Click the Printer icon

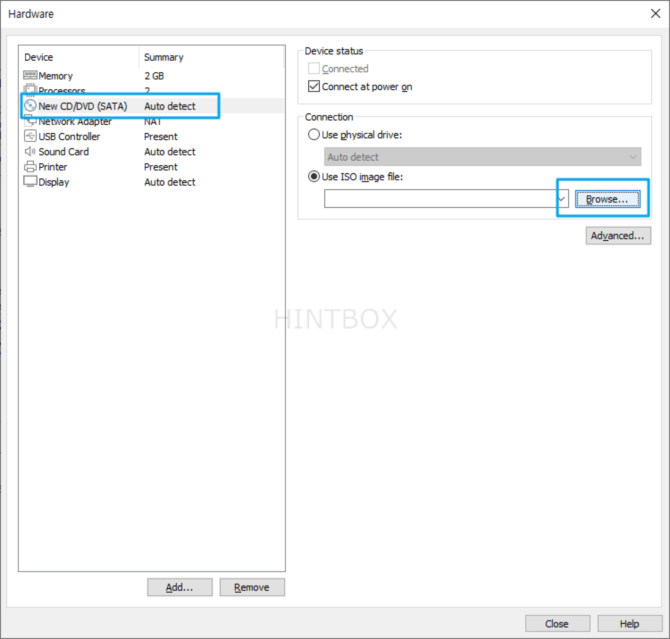click(x=30, y=167)
